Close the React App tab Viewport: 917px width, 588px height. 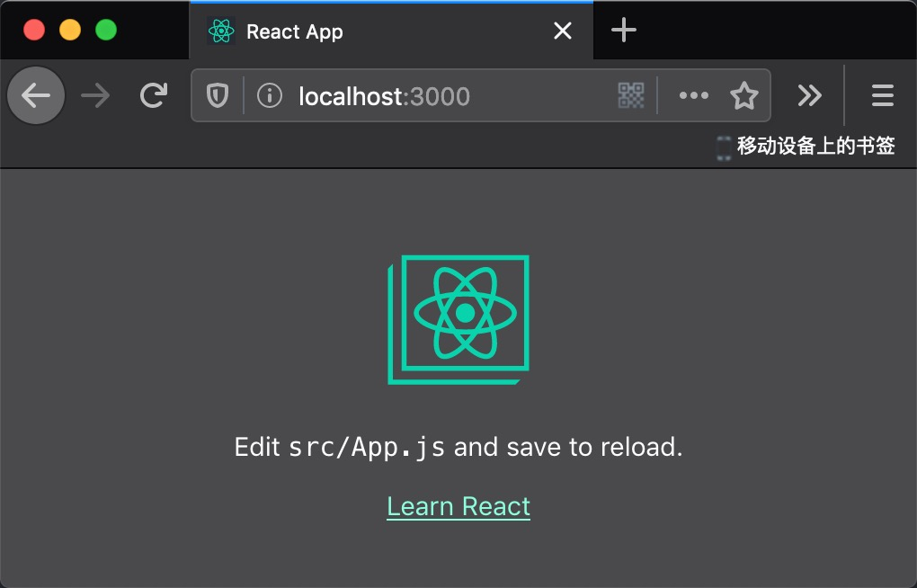(563, 31)
